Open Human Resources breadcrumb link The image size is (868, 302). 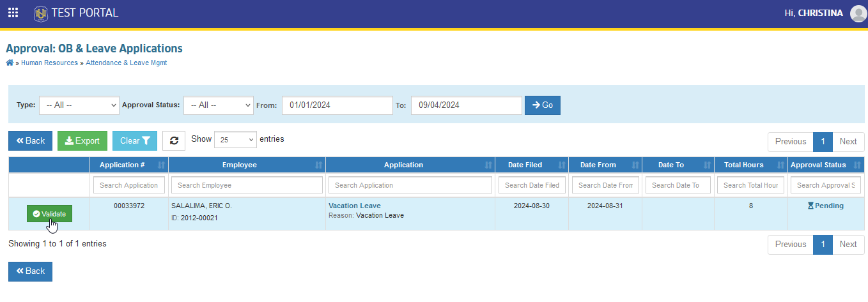click(49, 63)
